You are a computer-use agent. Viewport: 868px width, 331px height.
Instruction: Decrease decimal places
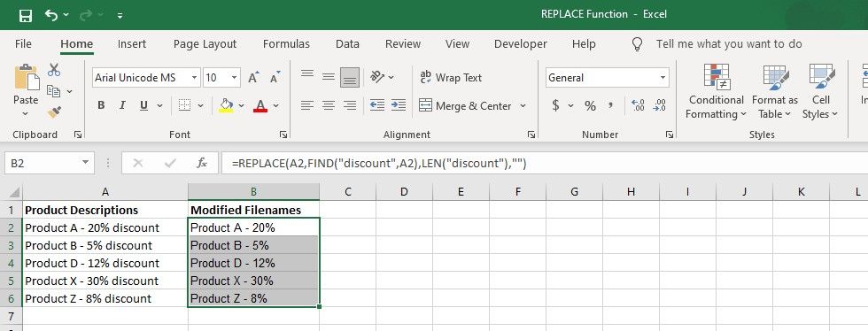pyautogui.click(x=659, y=105)
